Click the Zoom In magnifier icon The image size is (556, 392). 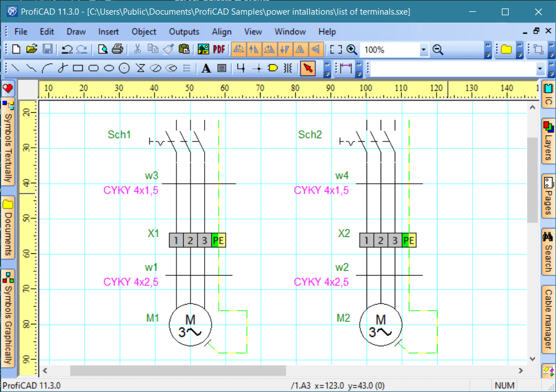point(352,50)
